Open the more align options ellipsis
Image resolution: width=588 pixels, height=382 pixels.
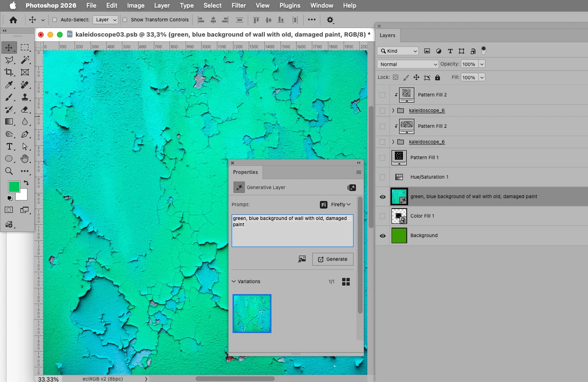point(312,20)
